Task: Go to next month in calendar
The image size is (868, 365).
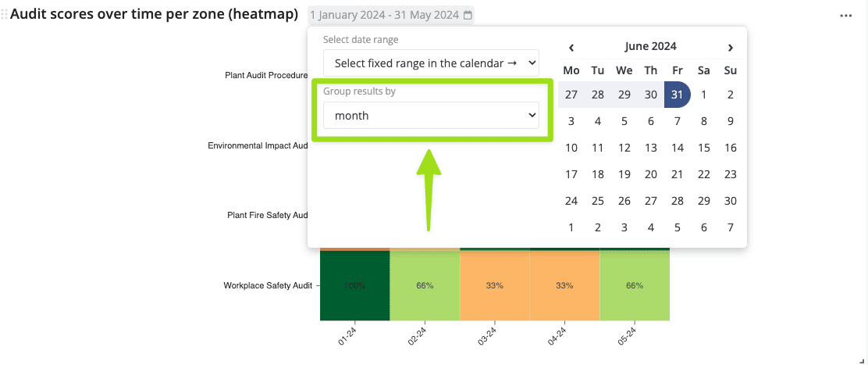Action: [730, 47]
